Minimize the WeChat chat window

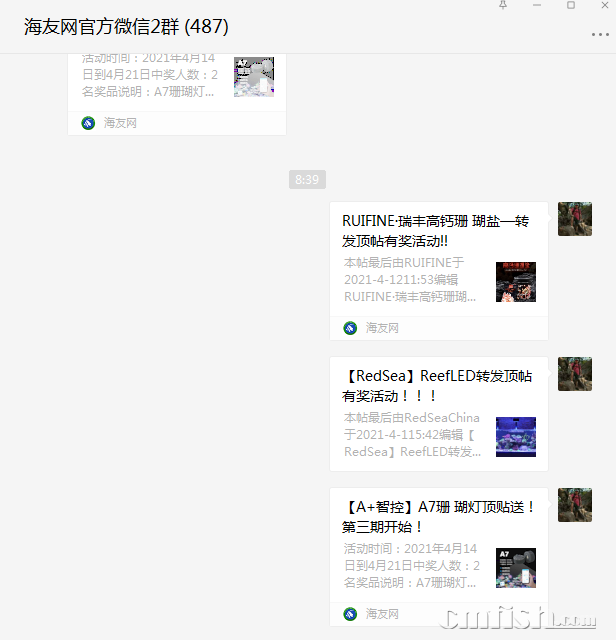pyautogui.click(x=537, y=5)
